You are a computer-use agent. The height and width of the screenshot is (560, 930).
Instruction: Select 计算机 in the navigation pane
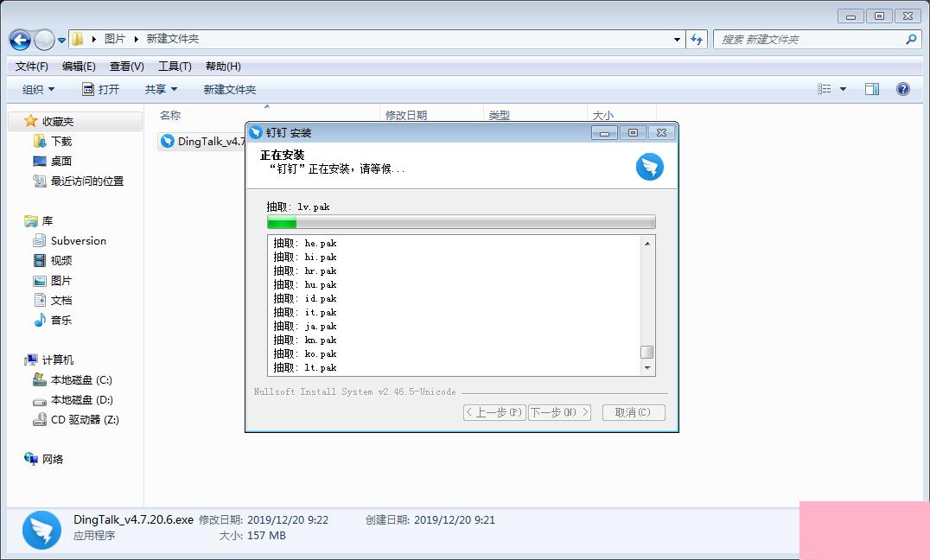[58, 360]
